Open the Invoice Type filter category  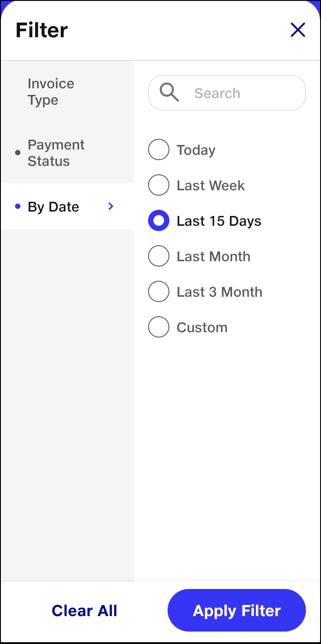click(x=67, y=92)
